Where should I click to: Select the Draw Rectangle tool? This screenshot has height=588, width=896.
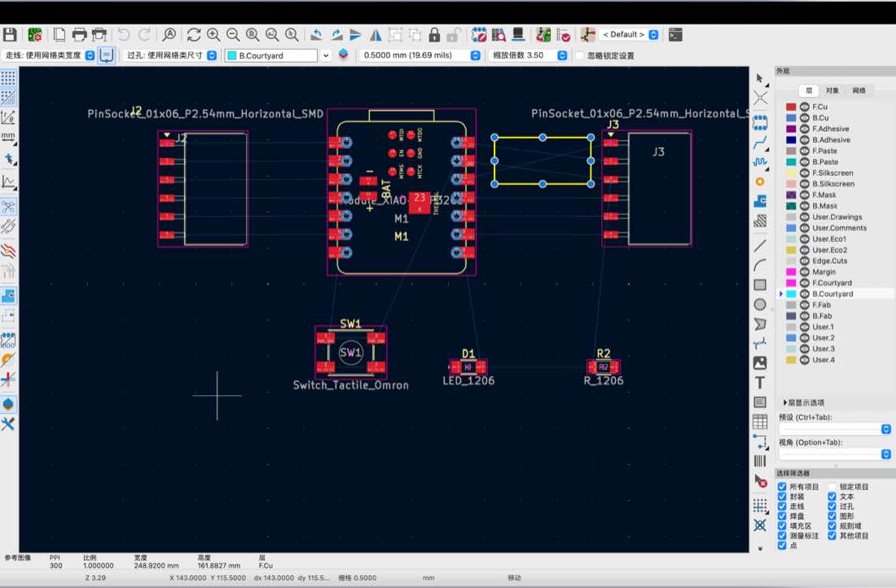(x=760, y=284)
